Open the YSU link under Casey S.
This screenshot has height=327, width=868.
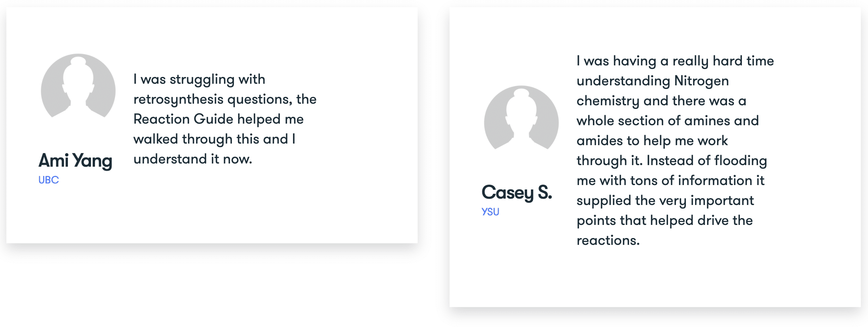click(x=490, y=212)
